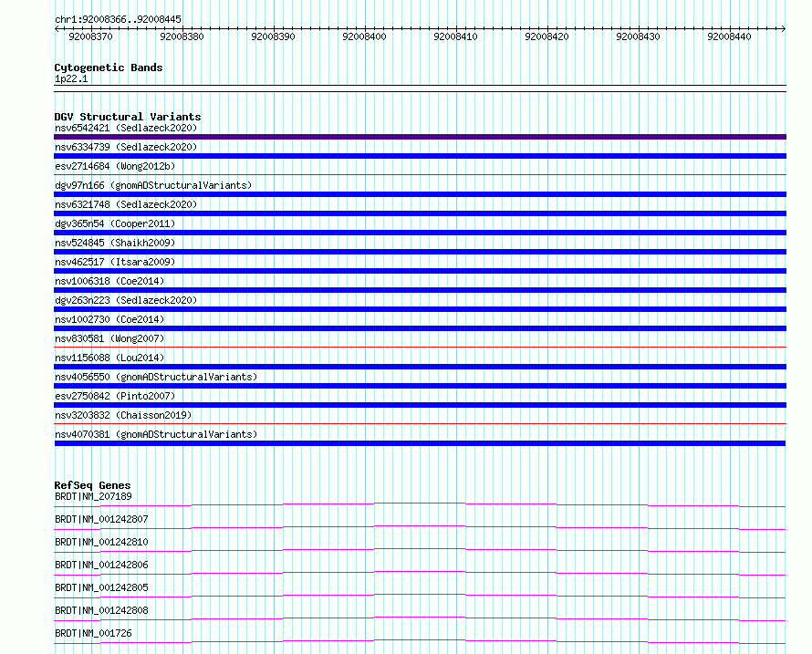Viewport: 812px width, 654px height.
Task: Click the magenta line under BRDT|NM_001242810
Action: [x=420, y=550]
